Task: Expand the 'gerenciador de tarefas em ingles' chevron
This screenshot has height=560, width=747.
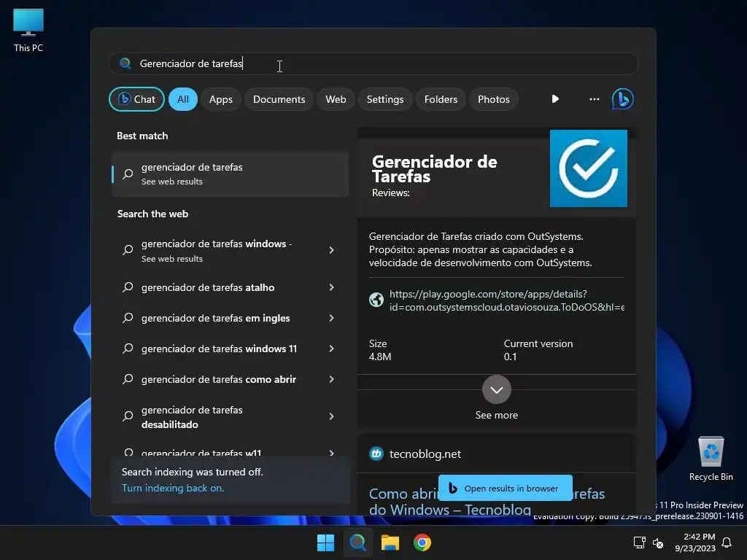Action: (332, 318)
